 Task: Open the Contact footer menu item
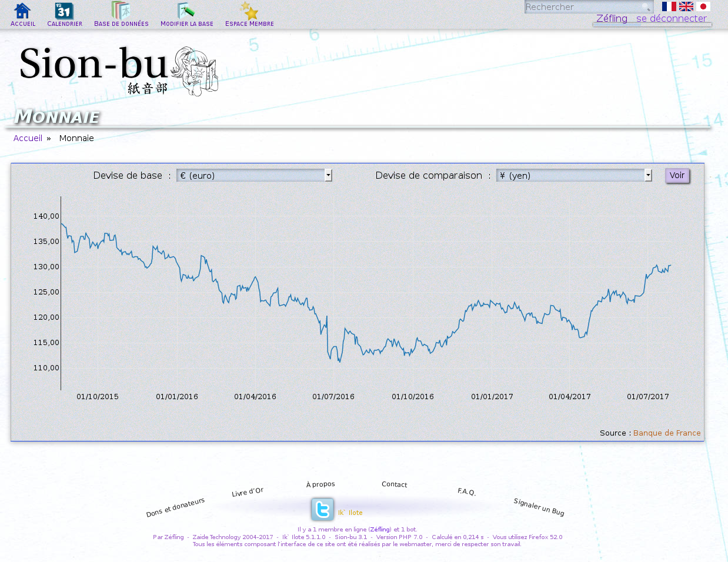394,484
